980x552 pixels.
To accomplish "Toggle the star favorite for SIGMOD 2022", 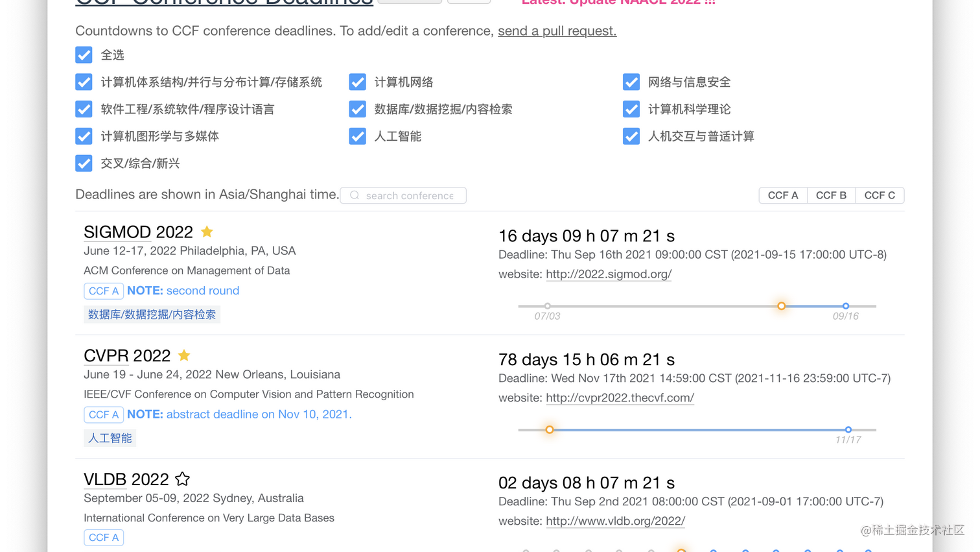I will coord(206,231).
